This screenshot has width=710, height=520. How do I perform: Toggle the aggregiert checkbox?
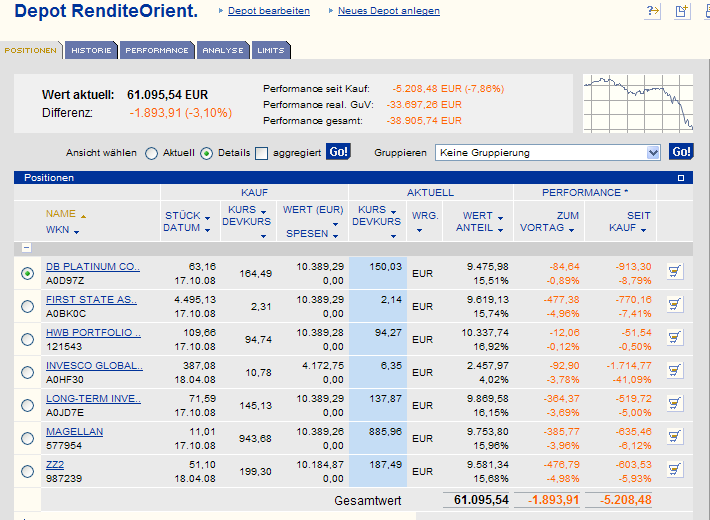tap(261, 153)
